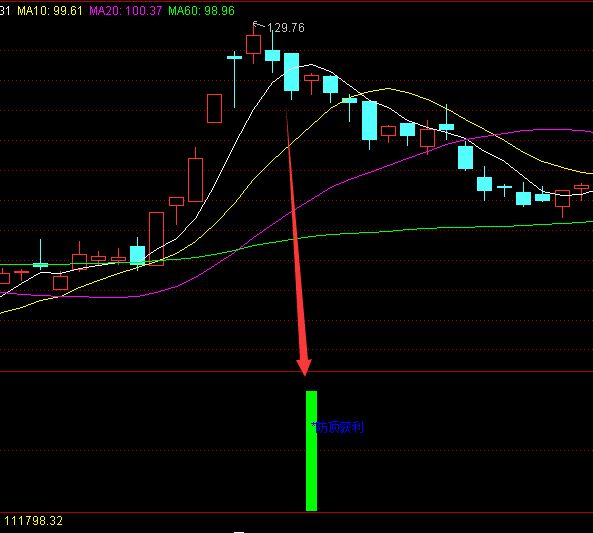Screen dimensions: 593x533
Task: Click the tall green signal bar
Action: coord(311,451)
